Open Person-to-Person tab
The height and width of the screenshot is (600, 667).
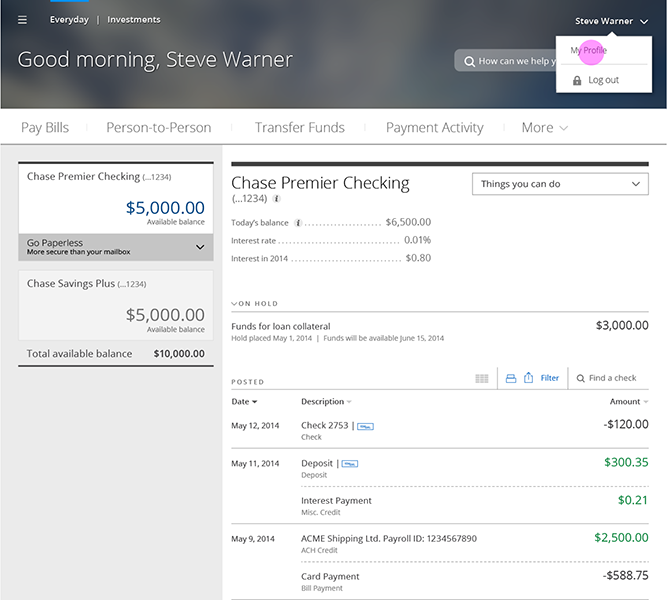point(159,128)
